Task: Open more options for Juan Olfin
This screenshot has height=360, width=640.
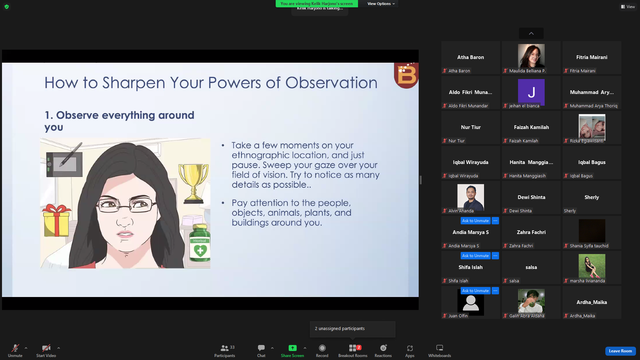Action: point(495,291)
